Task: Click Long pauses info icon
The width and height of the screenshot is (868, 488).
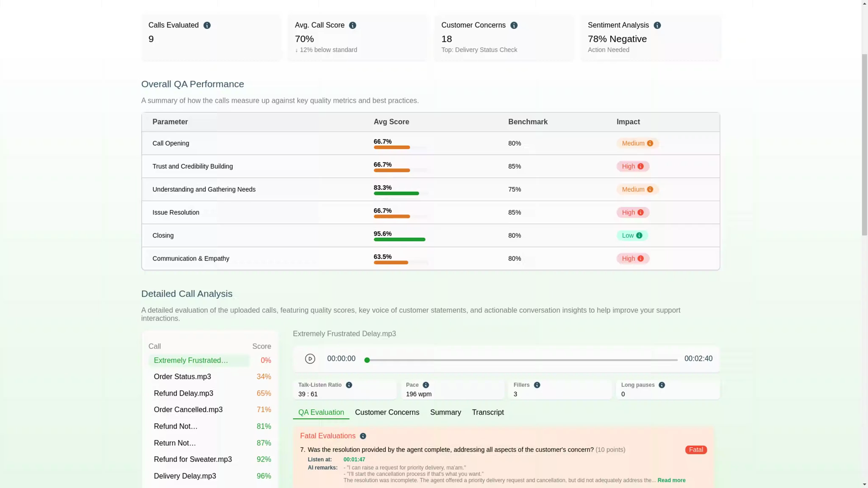Action: (662, 385)
